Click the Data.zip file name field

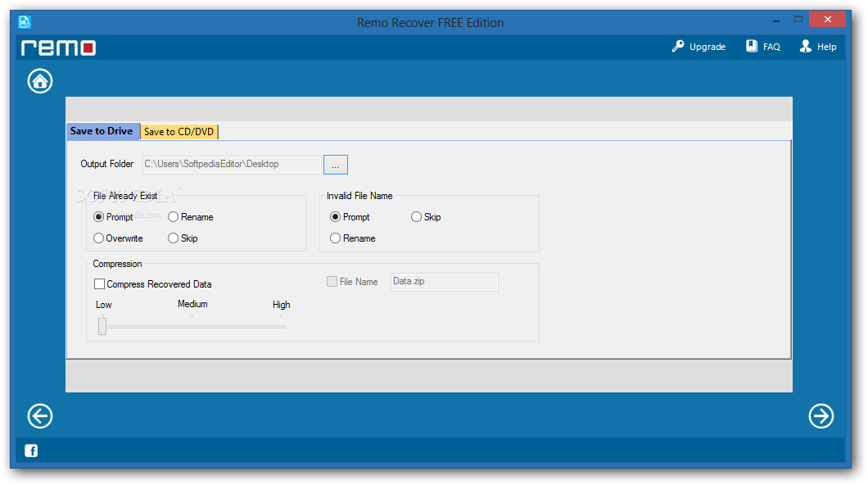(445, 282)
